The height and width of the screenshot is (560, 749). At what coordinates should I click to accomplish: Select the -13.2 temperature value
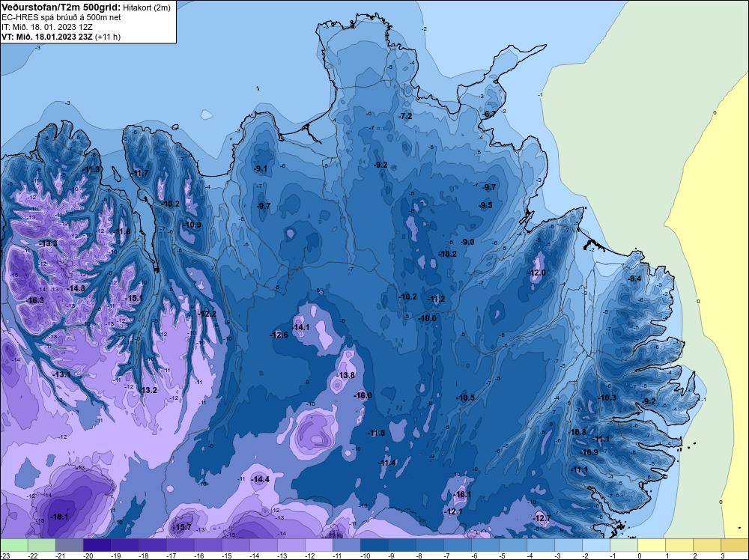coord(148,390)
